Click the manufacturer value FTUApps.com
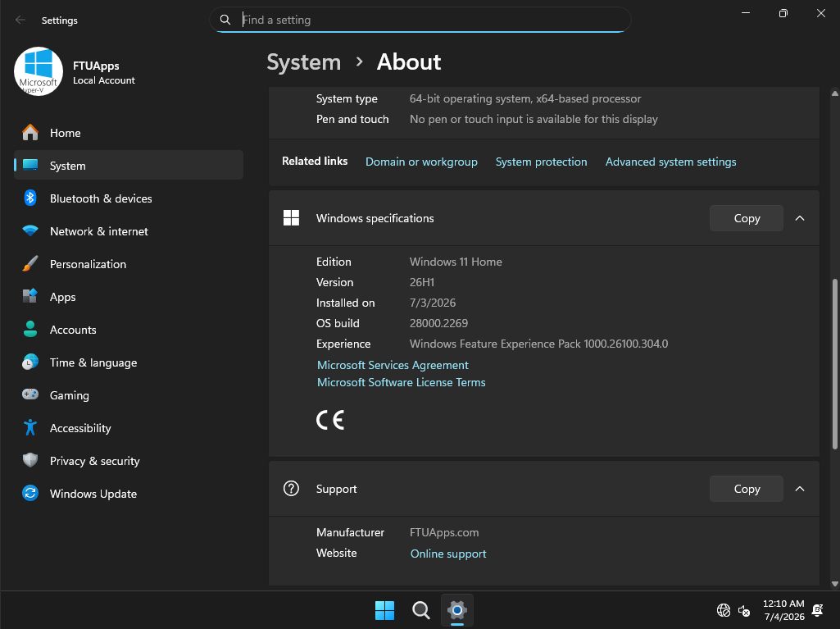Viewport: 840px width, 629px height. 444,532
